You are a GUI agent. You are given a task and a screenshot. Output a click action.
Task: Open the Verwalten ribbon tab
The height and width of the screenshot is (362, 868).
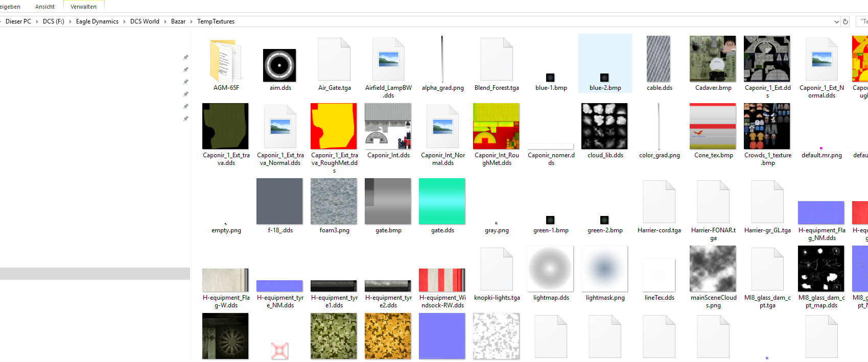click(x=83, y=7)
